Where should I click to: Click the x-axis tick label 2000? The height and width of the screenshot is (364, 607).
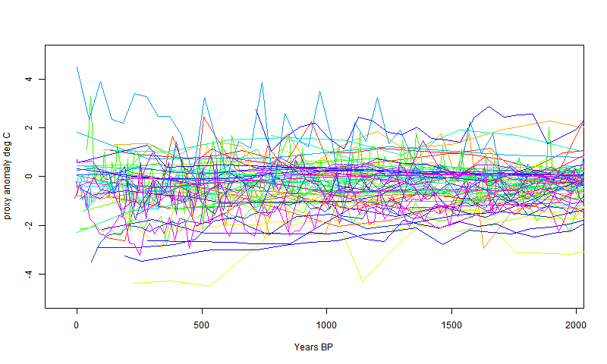click(x=576, y=323)
